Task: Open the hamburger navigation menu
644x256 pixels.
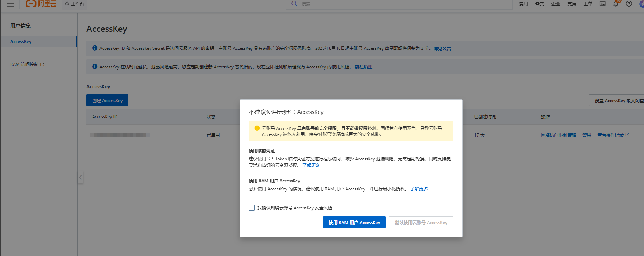Action: click(11, 4)
